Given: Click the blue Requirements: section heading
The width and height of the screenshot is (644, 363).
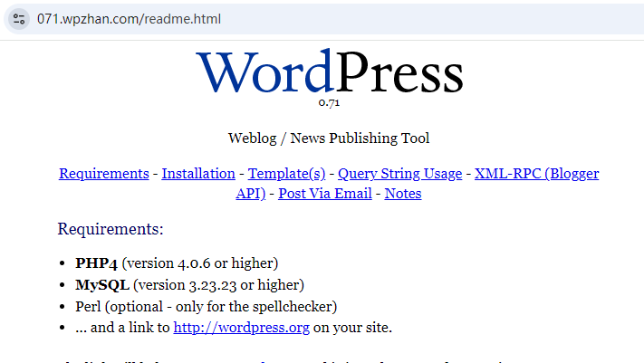Looking at the screenshot, I should [111, 229].
